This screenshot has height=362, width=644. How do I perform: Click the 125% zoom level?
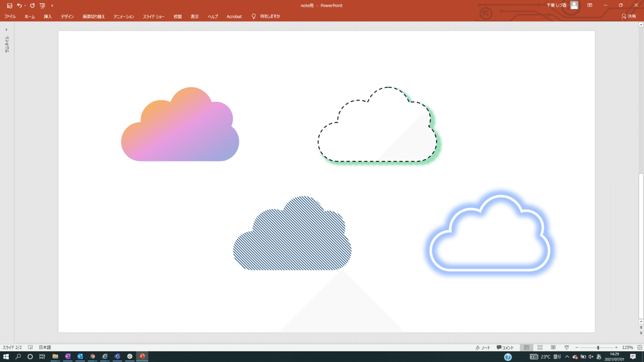[x=627, y=348]
